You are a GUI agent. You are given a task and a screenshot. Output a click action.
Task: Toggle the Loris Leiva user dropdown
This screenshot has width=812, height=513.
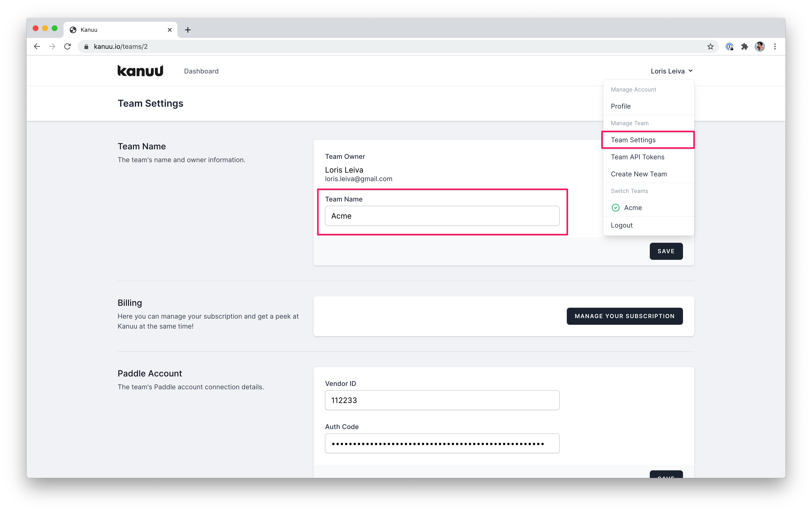pyautogui.click(x=671, y=71)
